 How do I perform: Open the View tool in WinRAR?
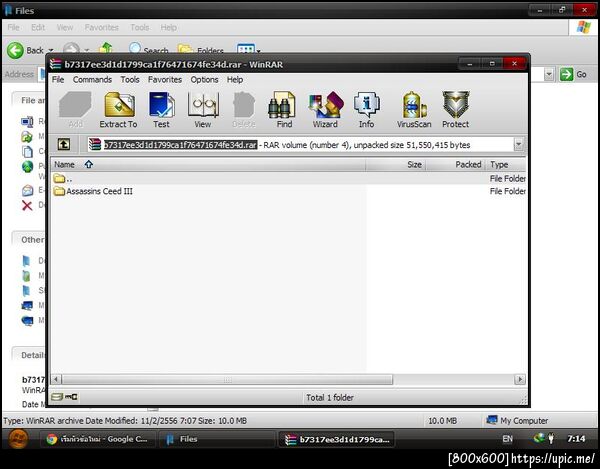click(x=203, y=110)
